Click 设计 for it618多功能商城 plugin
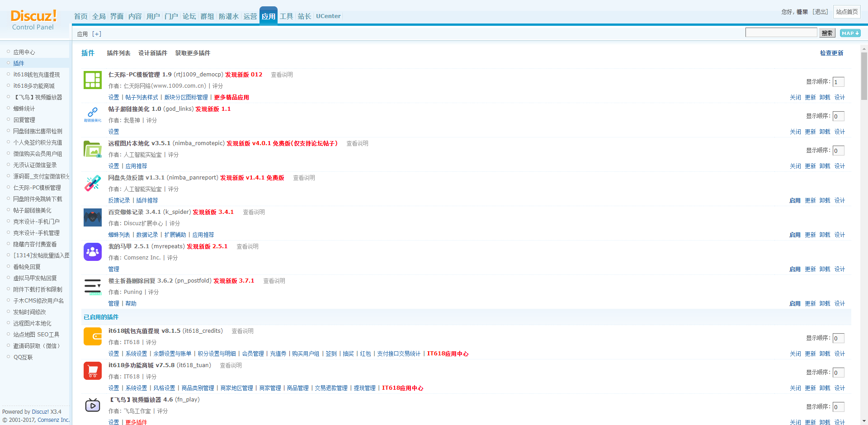 [x=840, y=388]
